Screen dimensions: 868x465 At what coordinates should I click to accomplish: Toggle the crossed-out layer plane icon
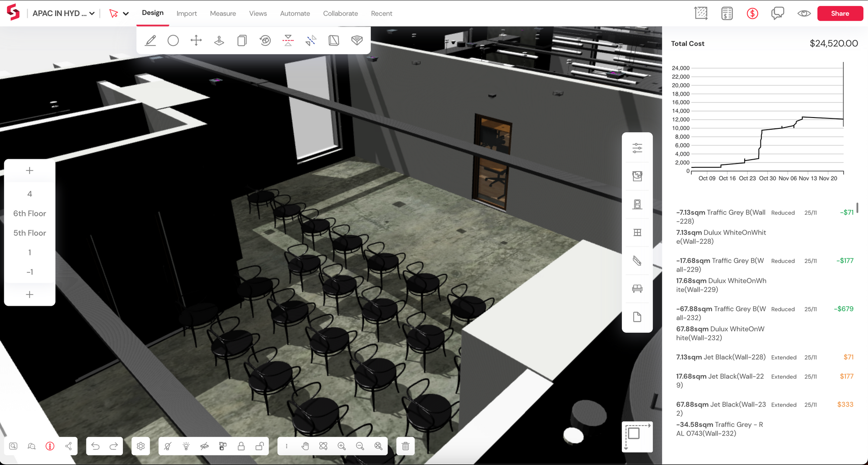coord(204,446)
